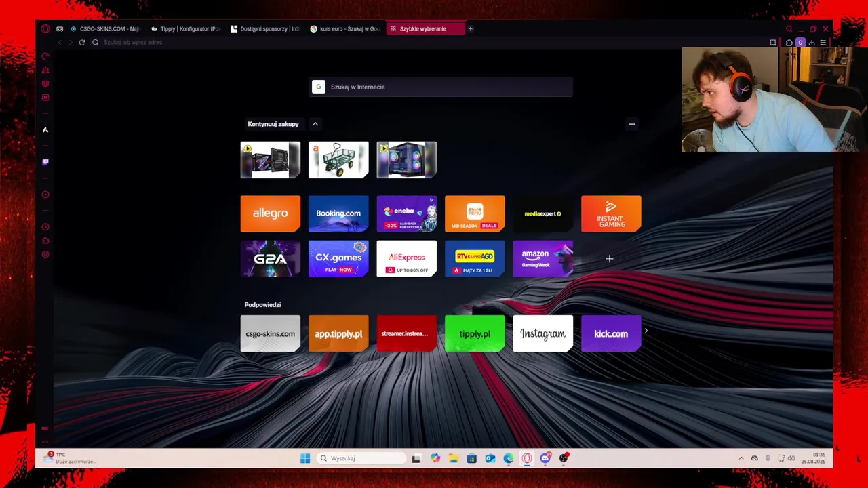Image resolution: width=868 pixels, height=488 pixels.
Task: Open GX Control speedometer in sidebar
Action: coord(45,56)
